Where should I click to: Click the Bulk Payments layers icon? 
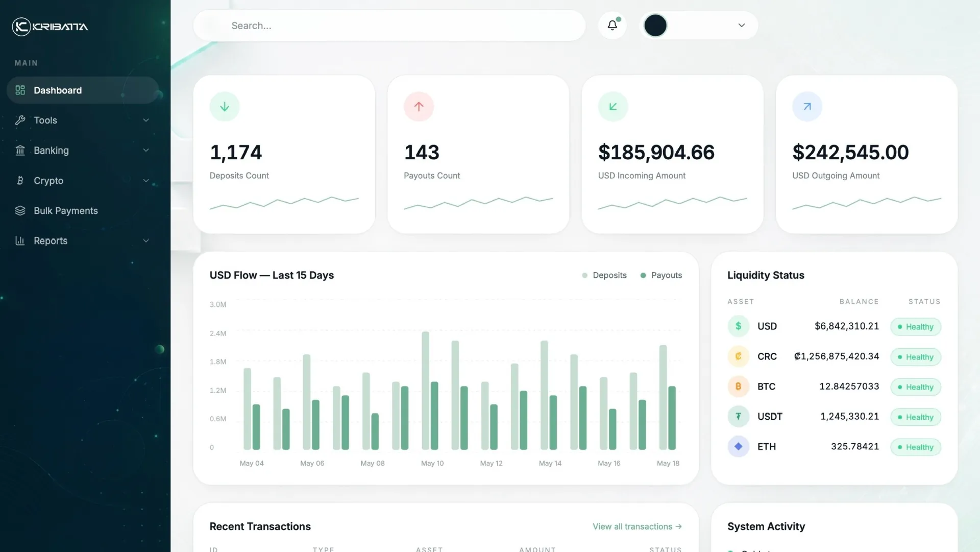click(x=20, y=211)
